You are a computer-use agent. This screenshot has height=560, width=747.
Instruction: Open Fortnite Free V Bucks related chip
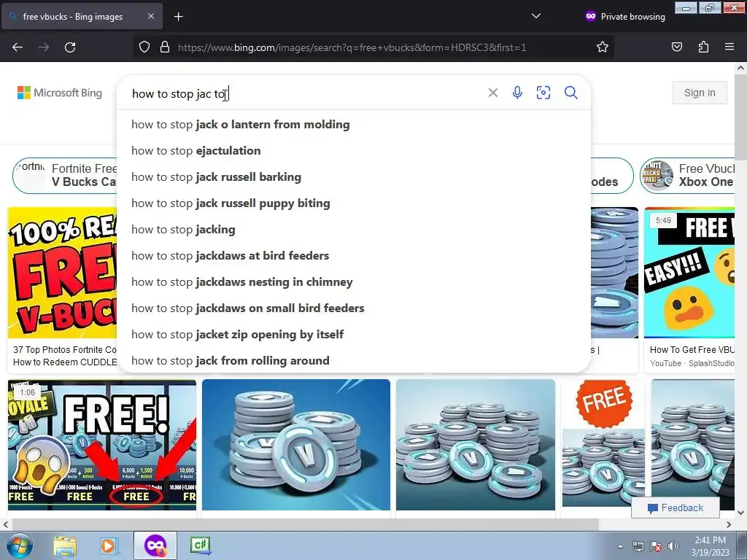(x=65, y=176)
